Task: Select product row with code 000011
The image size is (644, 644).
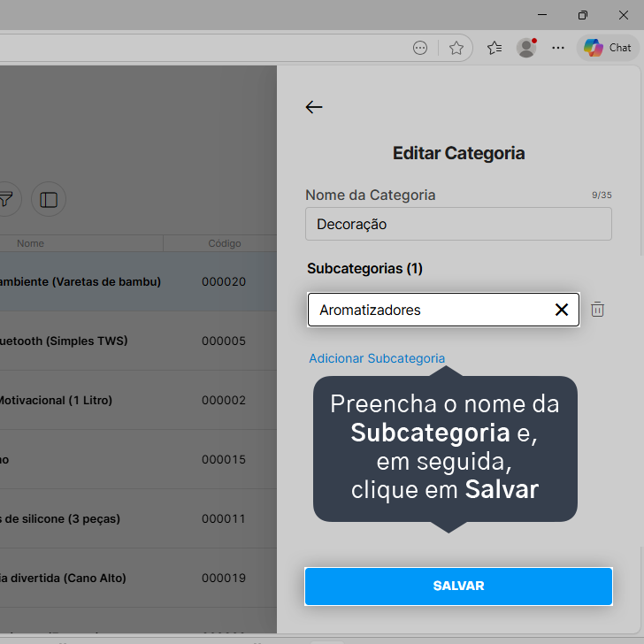Action: (x=138, y=518)
